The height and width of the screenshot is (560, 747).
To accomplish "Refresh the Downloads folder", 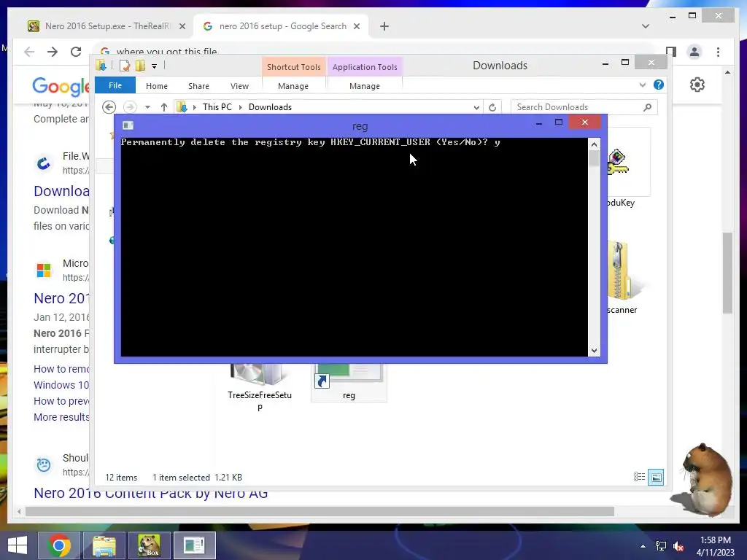I will click(492, 108).
